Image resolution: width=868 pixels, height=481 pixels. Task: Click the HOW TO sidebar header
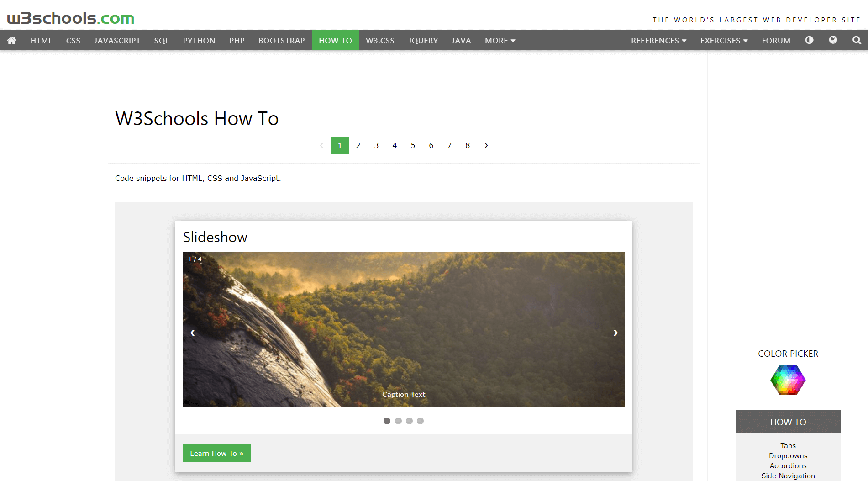[788, 422]
